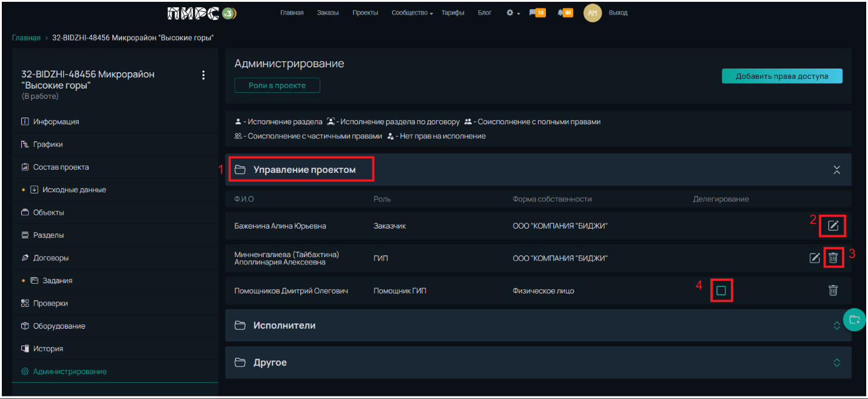Click the floating green add-folder button

pyautogui.click(x=854, y=320)
